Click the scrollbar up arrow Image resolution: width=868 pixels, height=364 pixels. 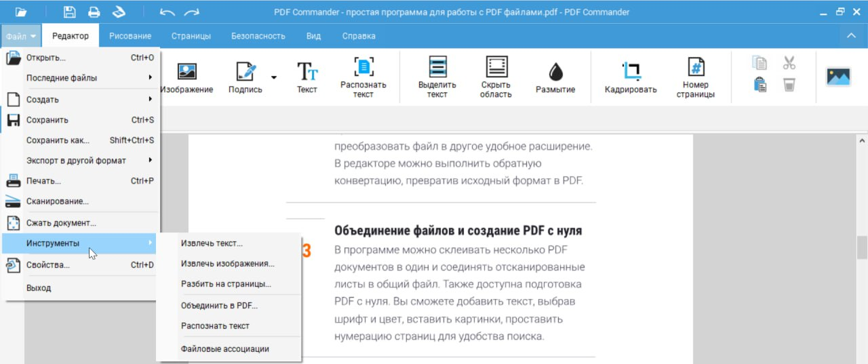(x=862, y=140)
